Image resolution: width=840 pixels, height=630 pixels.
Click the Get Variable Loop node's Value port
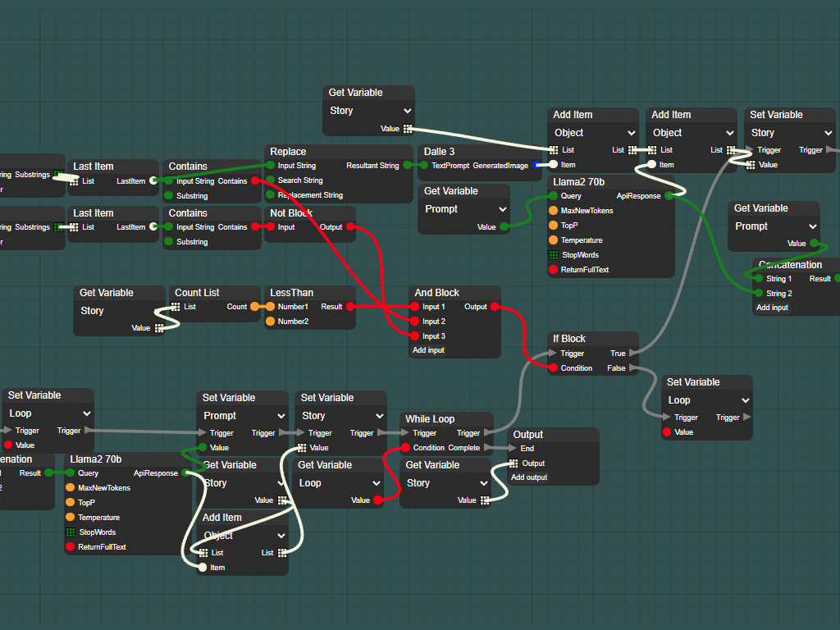coord(377,500)
